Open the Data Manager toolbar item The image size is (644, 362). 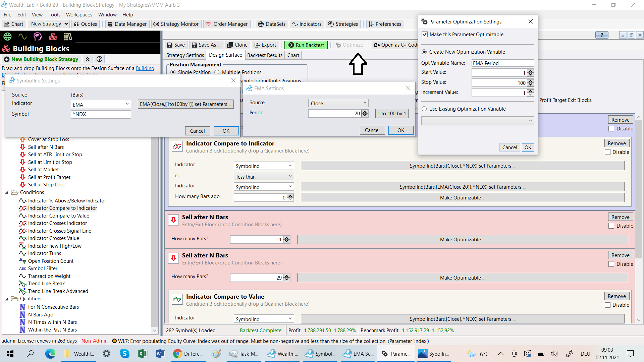[x=127, y=24]
